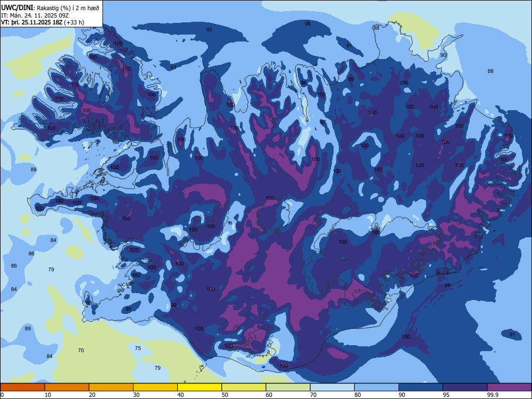Click the 'IT: Mán. 24. 11. 2025 09Z' line
The width and height of the screenshot is (532, 399).
coord(35,15)
